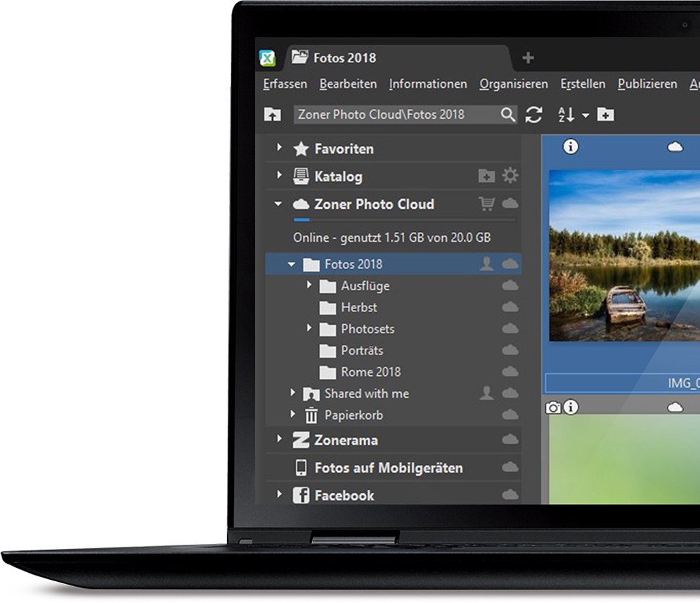Show info for the green photo thumbnail

(571, 407)
